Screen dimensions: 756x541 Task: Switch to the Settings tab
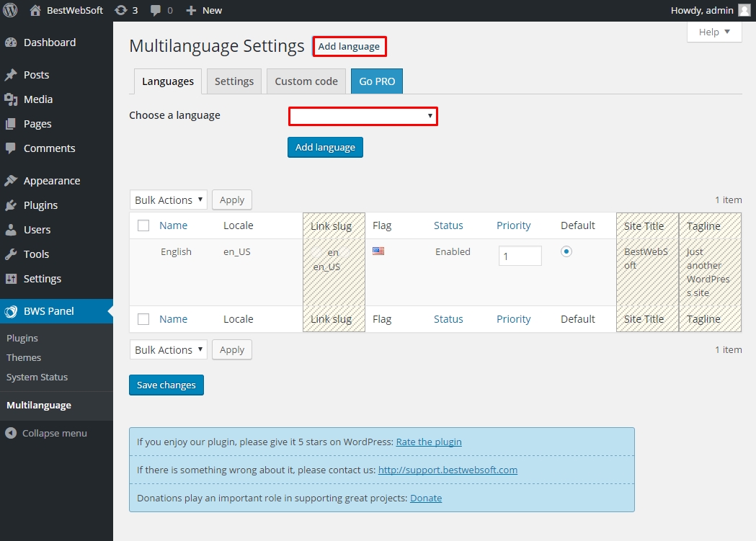point(234,81)
